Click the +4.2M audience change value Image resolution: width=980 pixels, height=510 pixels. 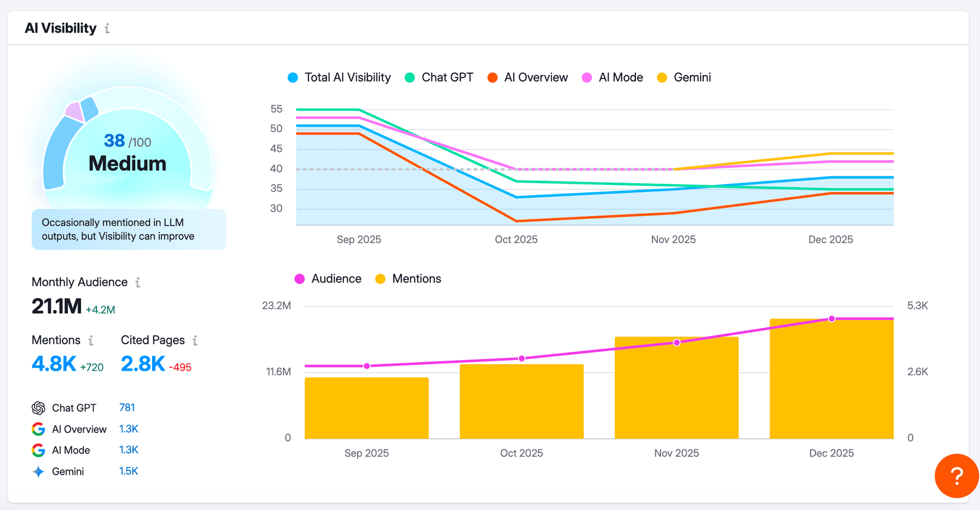click(101, 310)
